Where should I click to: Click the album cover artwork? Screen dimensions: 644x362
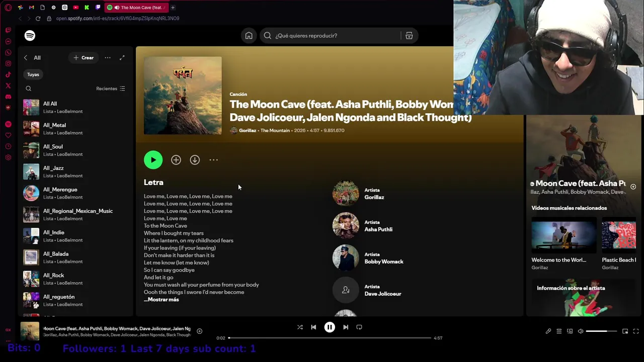coord(183,96)
